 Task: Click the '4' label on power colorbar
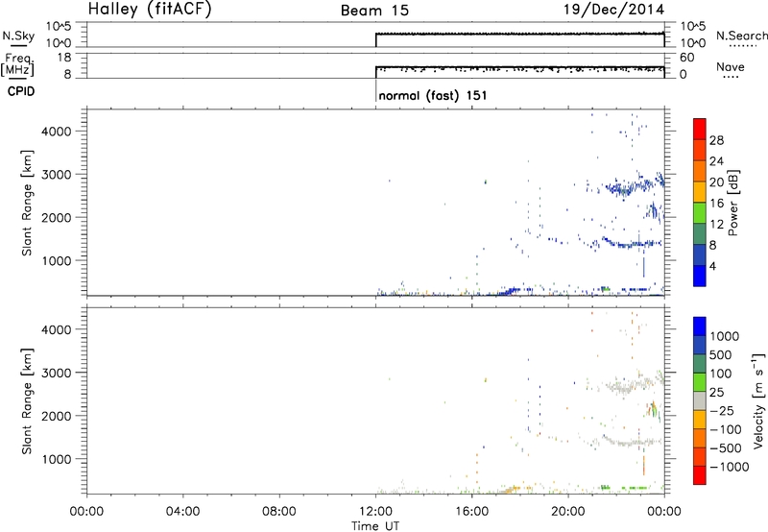[713, 267]
